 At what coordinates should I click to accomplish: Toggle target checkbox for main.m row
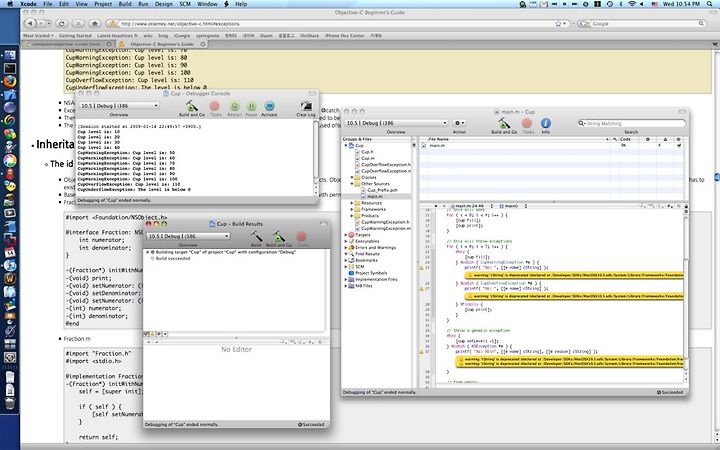(x=679, y=146)
